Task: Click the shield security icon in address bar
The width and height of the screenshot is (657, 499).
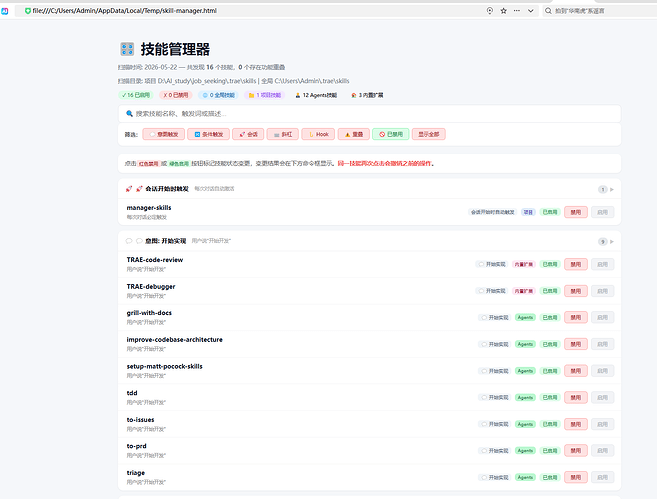Action: click(x=28, y=11)
